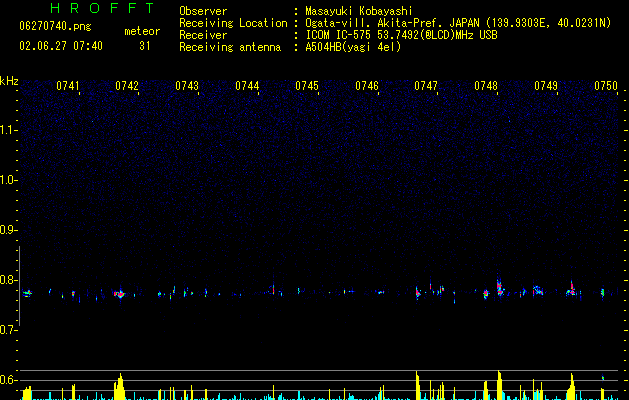The image size is (629, 400).
Task: Click the Receiving Location field label
Action: (x=233, y=23)
